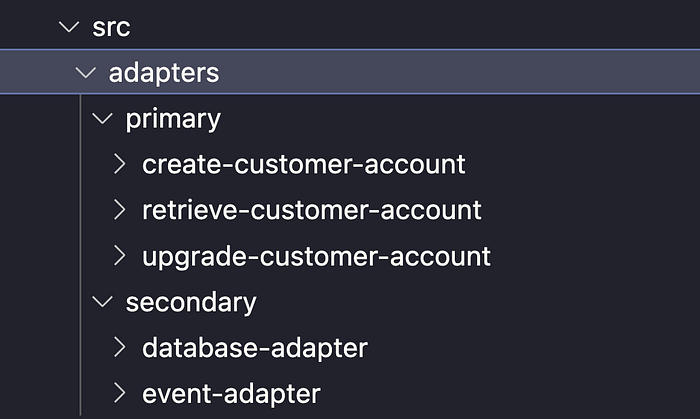Screen dimensions: 700x419
Task: Select the secondary folder label
Action: [191, 303]
